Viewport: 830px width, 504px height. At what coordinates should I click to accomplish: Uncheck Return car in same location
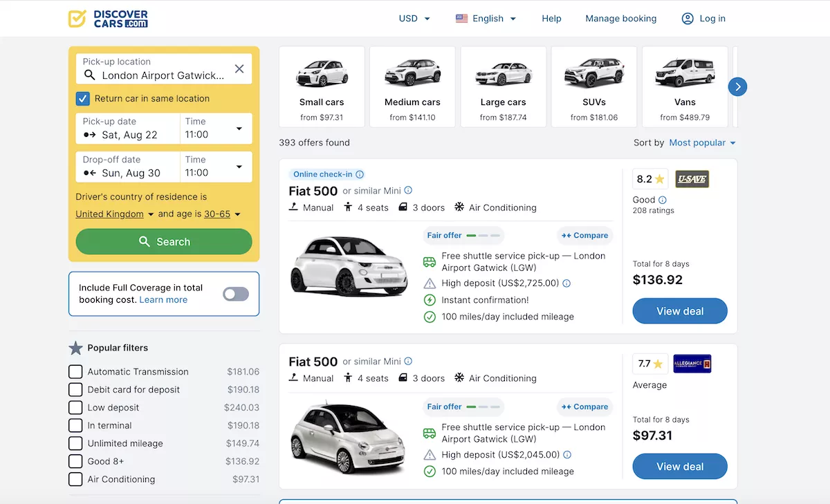83,98
